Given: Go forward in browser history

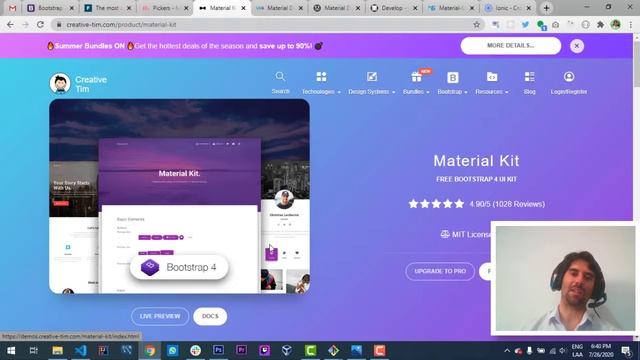Looking at the screenshot, I should (25, 24).
